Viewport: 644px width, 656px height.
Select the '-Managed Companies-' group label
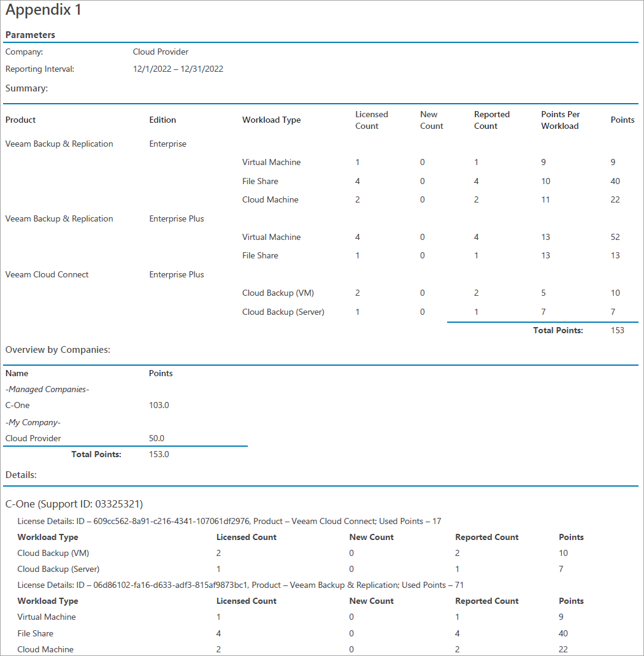tap(47, 389)
